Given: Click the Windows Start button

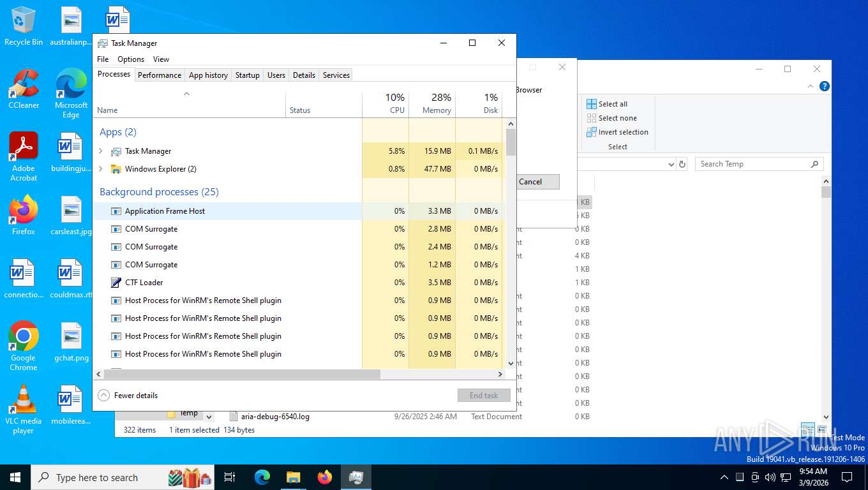Looking at the screenshot, I should coord(15,477).
